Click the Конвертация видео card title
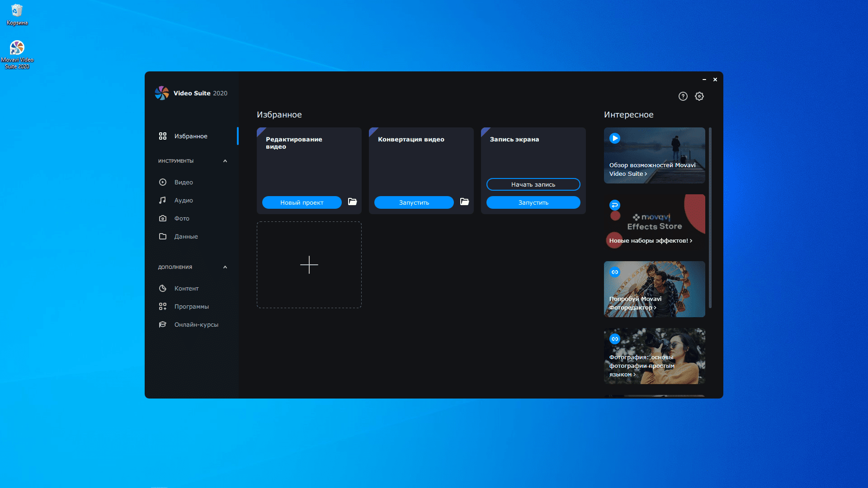Viewport: 868px width, 488px height. pyautogui.click(x=411, y=139)
